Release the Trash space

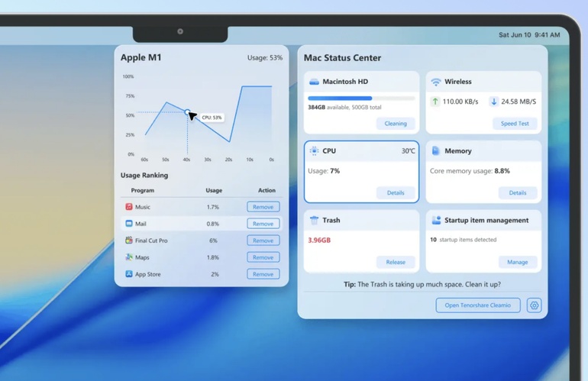pyautogui.click(x=396, y=262)
